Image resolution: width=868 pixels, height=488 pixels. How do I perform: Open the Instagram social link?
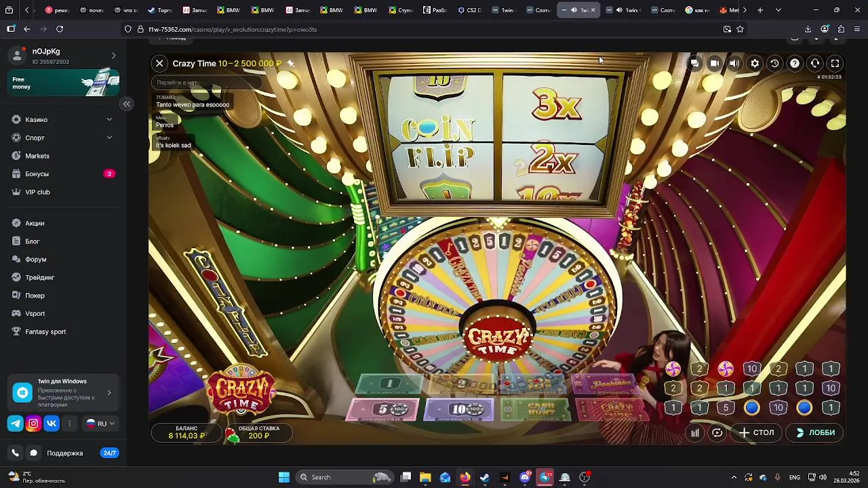pos(33,424)
